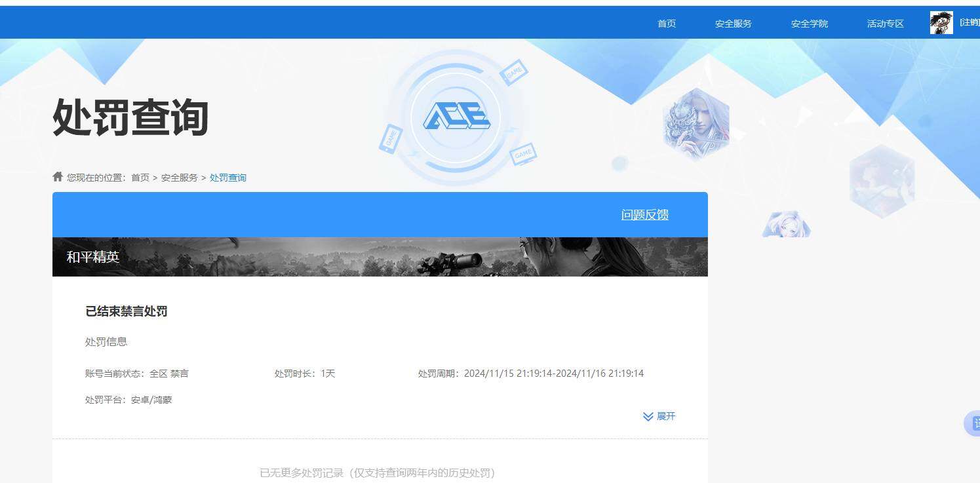
Task: Click 处罚查询 in the breadcrumb trail
Action: (227, 177)
